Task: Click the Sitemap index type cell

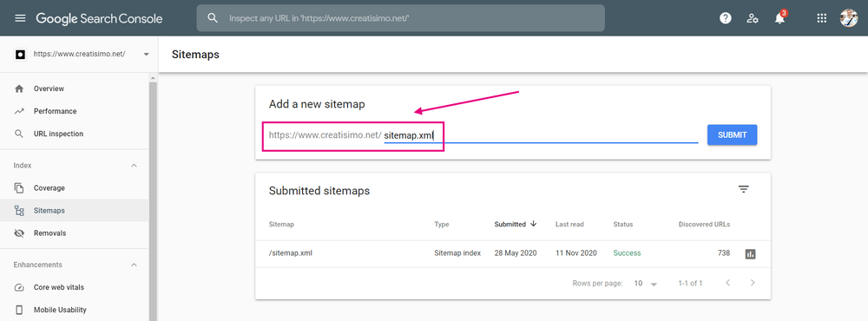Action: click(457, 253)
